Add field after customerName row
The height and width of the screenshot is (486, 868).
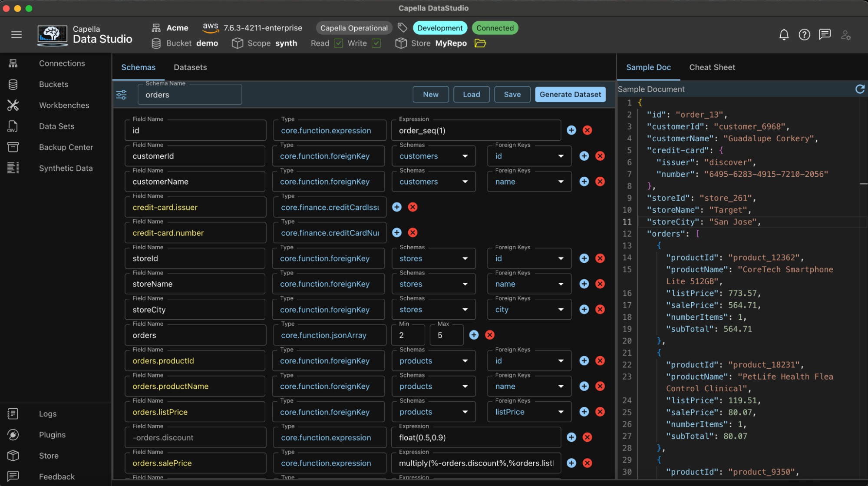coord(584,182)
